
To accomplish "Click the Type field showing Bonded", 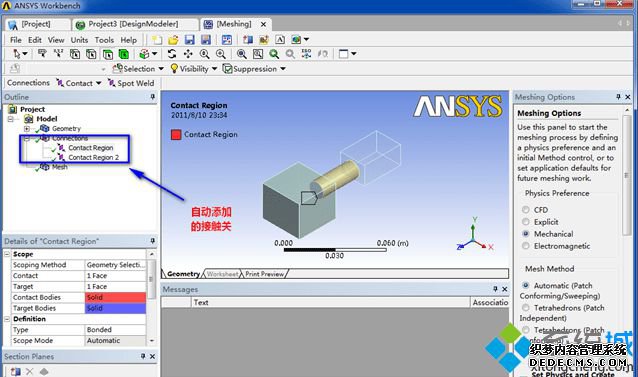I will [116, 330].
